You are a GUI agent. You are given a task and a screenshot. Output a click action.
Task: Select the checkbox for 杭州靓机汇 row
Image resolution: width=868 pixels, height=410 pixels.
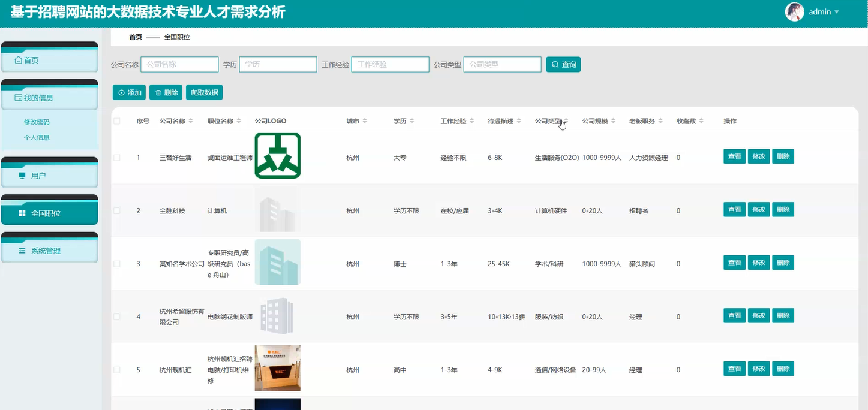(x=117, y=369)
